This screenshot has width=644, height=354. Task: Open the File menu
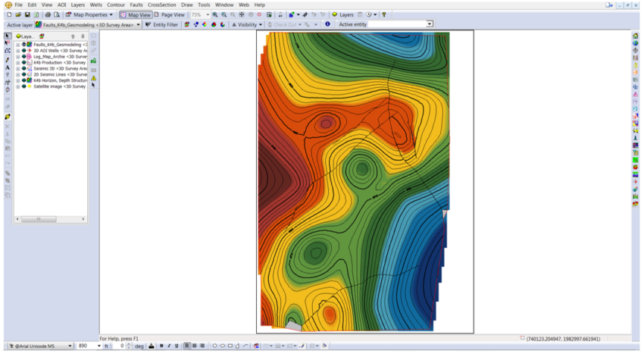18,5
